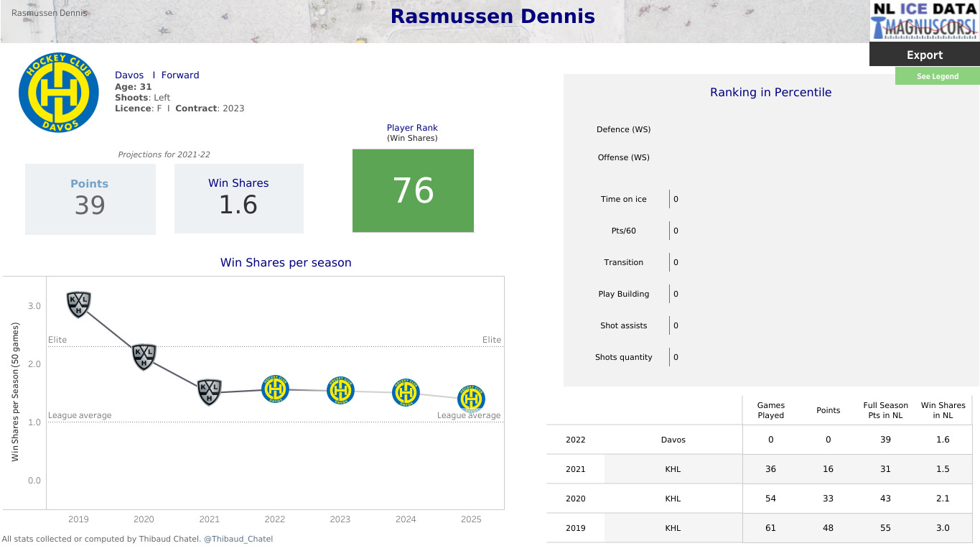Click the KHL logo marker for 2020
Screen dimensions: 980x551
[144, 356]
